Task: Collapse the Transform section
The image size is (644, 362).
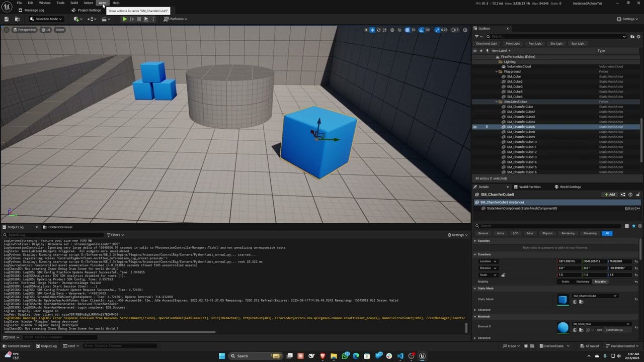Action: pyautogui.click(x=475, y=254)
